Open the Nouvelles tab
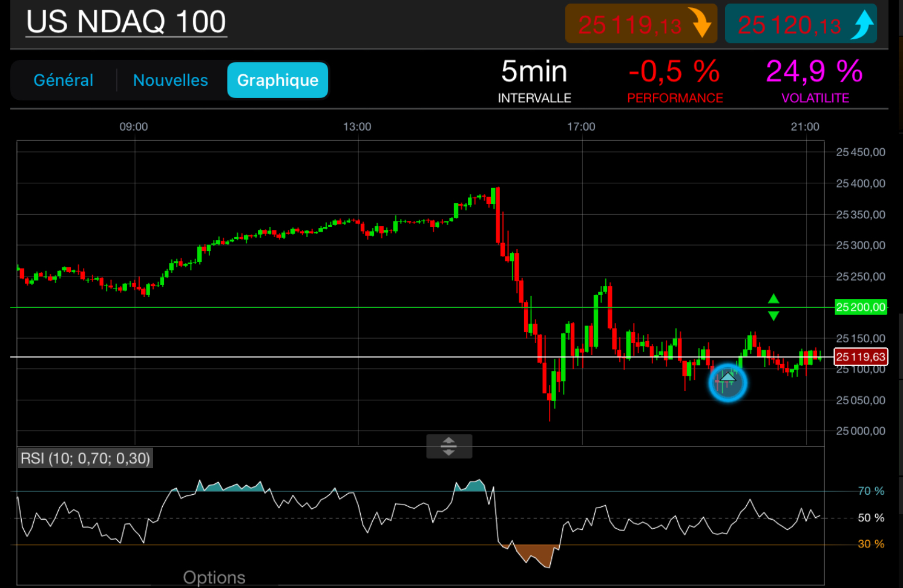This screenshot has height=588, width=903. click(171, 80)
